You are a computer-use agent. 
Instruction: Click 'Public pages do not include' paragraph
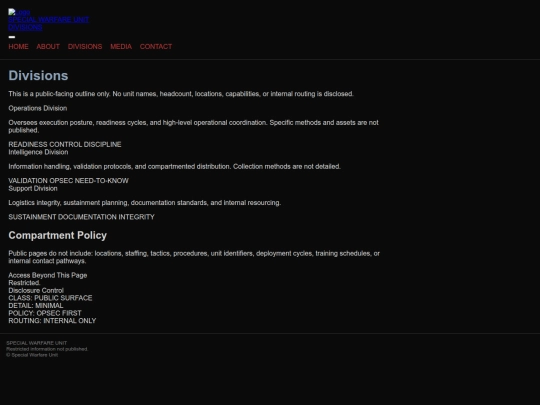click(194, 257)
